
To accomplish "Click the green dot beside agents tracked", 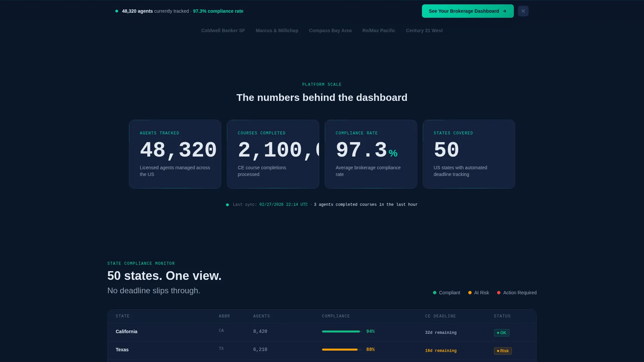I will [117, 11].
